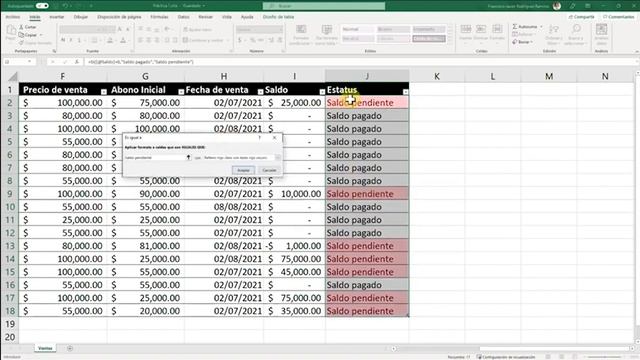Click the Comentarios button

[618, 17]
